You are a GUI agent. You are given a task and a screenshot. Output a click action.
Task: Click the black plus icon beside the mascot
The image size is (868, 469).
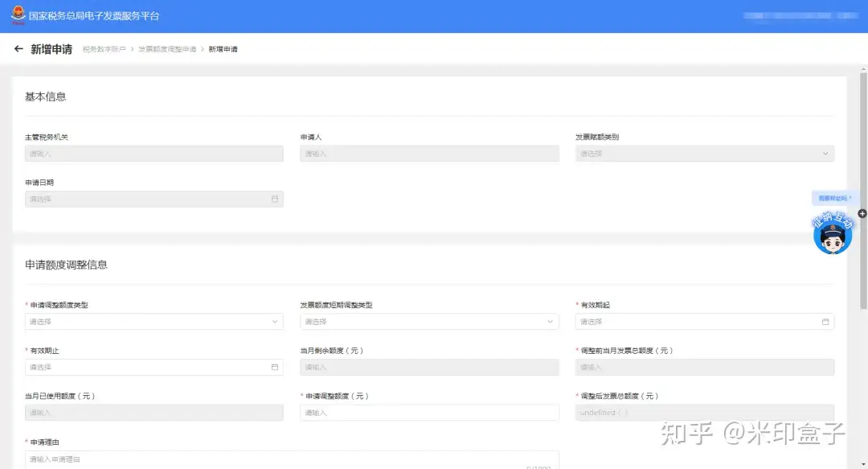(x=862, y=213)
